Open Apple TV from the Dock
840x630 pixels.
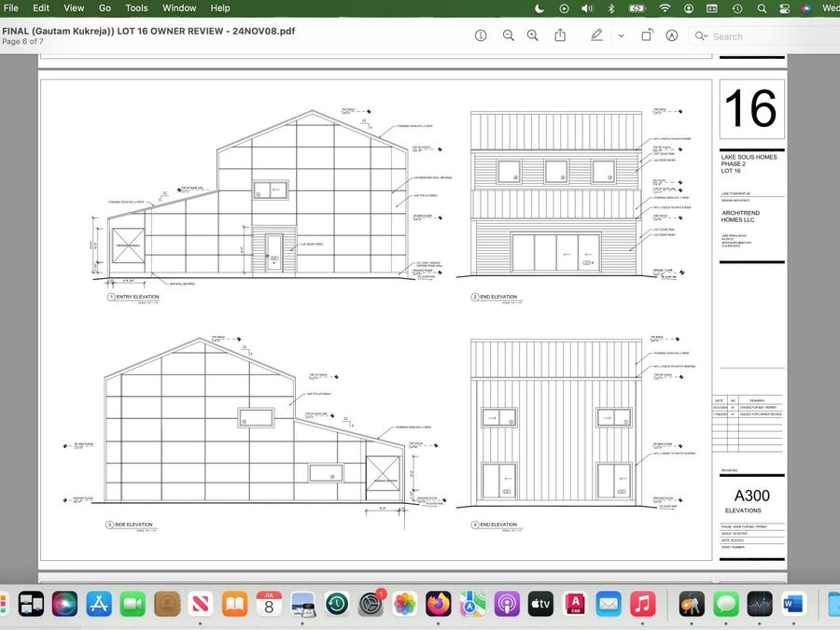540,604
